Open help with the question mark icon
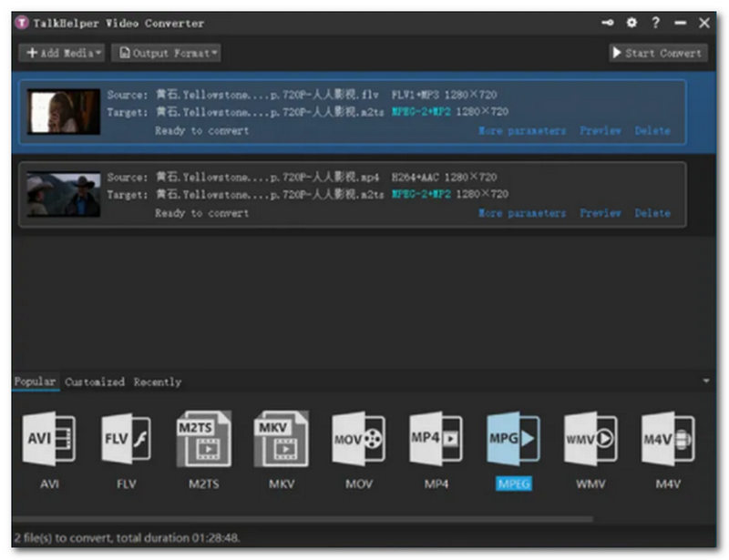729x560 pixels. [655, 22]
